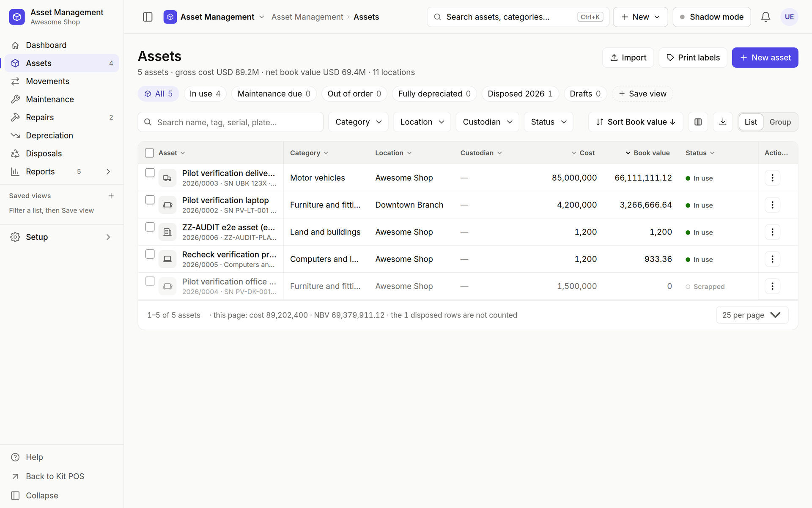Check the Recheck verification row
This screenshot has width=812, height=508.
(150, 254)
